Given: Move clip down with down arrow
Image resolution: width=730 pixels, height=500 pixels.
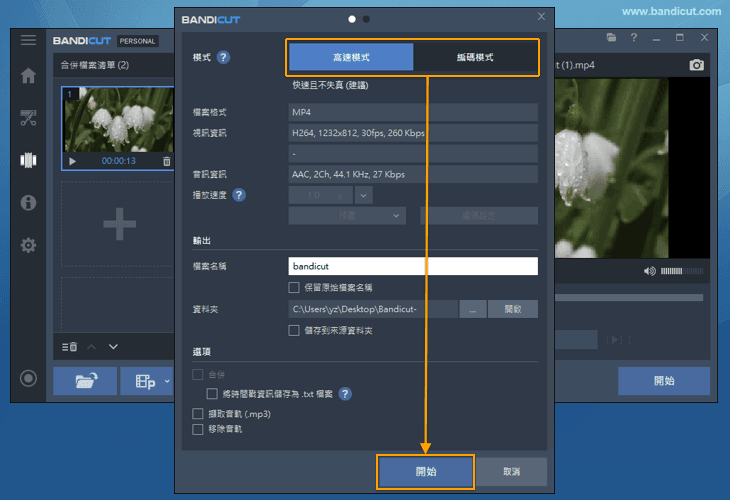Looking at the screenshot, I should (113, 347).
